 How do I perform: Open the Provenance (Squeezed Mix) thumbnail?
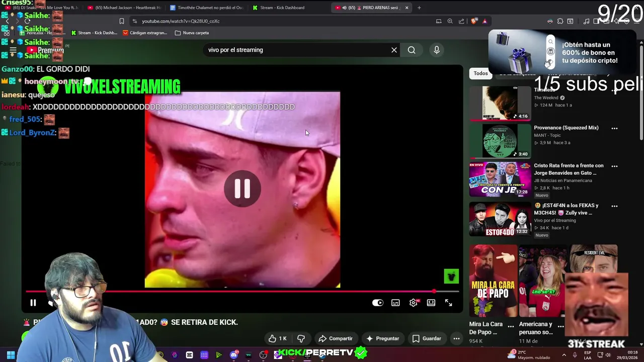(500, 141)
